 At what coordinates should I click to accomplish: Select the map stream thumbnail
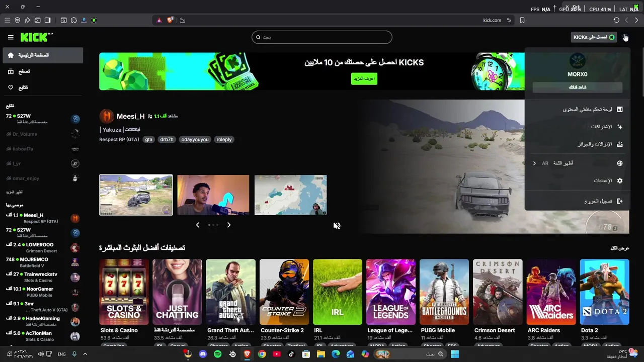[x=290, y=195]
